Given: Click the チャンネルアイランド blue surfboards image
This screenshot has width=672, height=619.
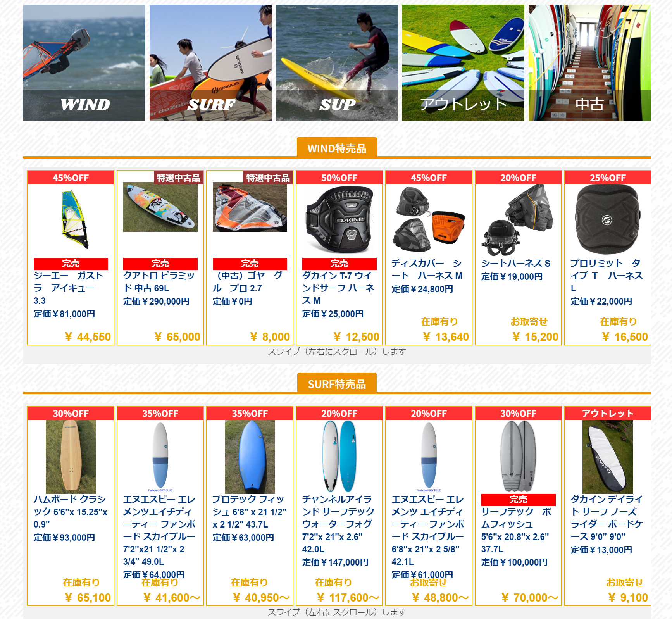Looking at the screenshot, I should point(339,457).
